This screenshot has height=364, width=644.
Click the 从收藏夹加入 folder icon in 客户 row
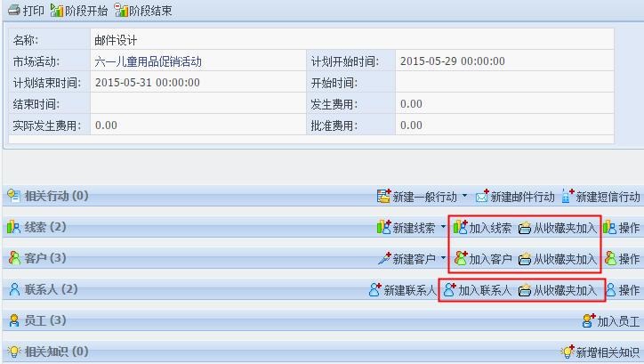[x=525, y=259]
